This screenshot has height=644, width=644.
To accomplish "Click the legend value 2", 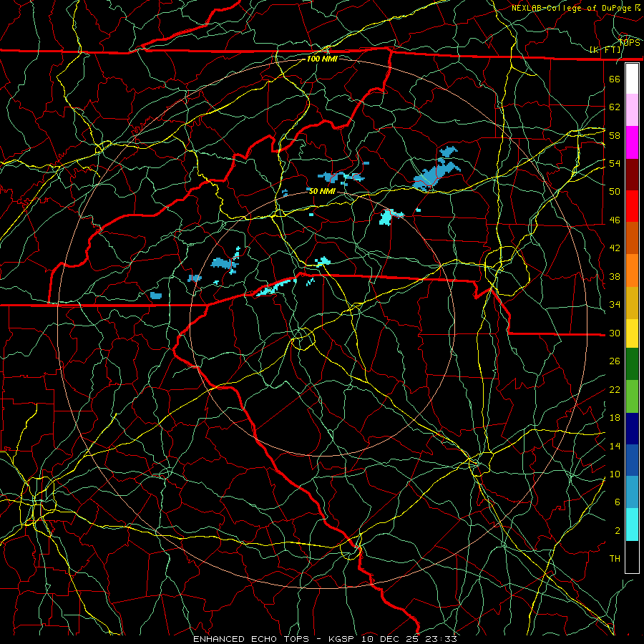I will coord(618,531).
